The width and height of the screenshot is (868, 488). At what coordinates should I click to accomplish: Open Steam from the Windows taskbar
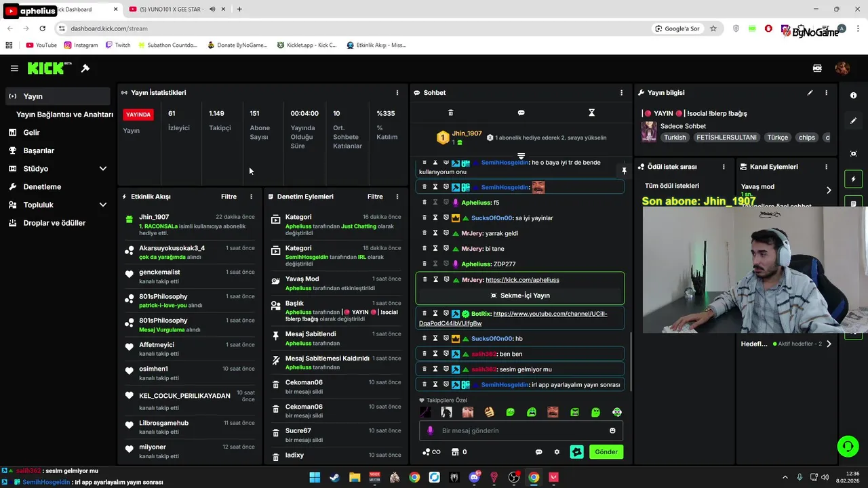click(335, 478)
